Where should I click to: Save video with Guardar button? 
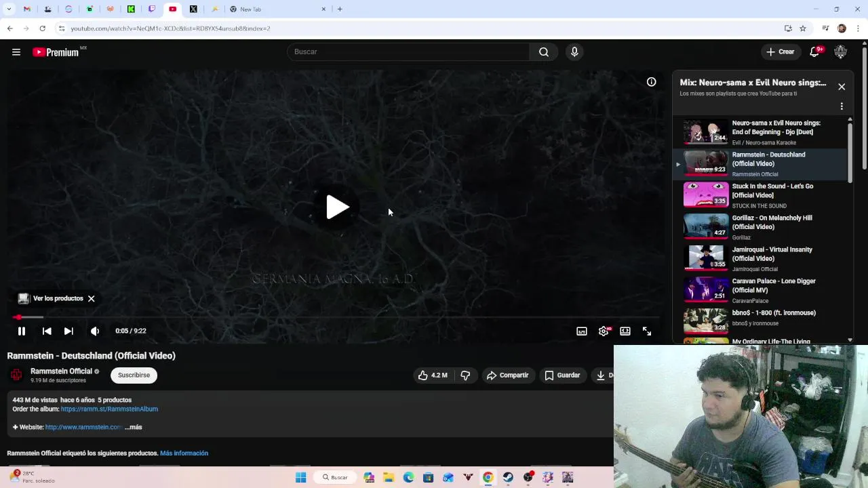tap(563, 375)
